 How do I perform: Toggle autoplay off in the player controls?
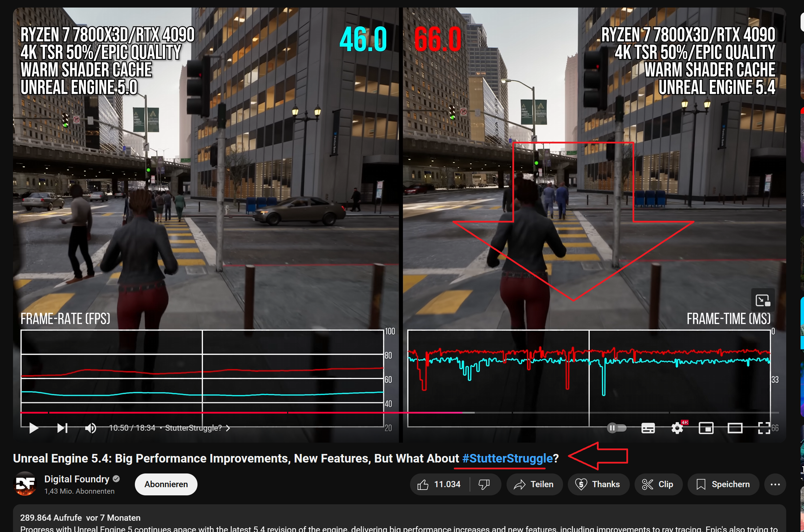[x=616, y=428]
